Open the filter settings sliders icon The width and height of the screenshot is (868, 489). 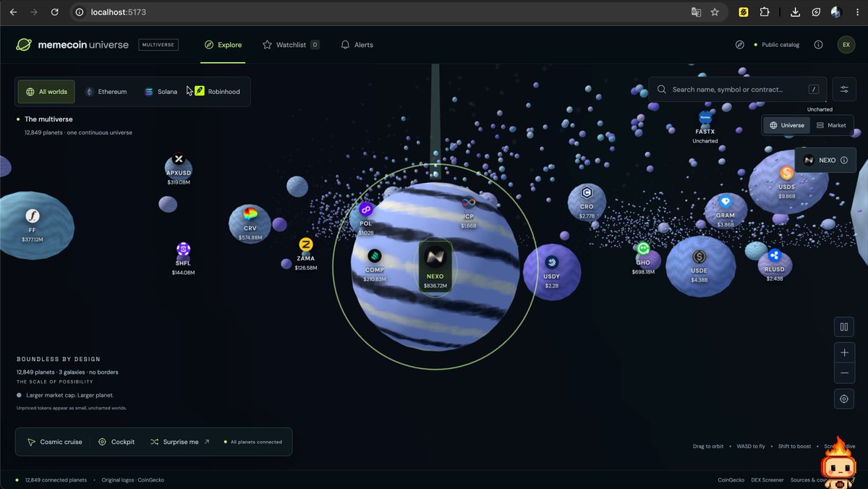[844, 90]
